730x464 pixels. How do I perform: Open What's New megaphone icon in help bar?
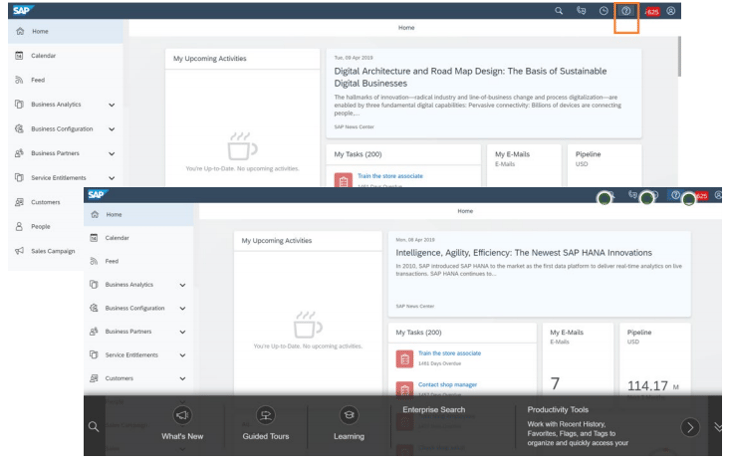[182, 415]
